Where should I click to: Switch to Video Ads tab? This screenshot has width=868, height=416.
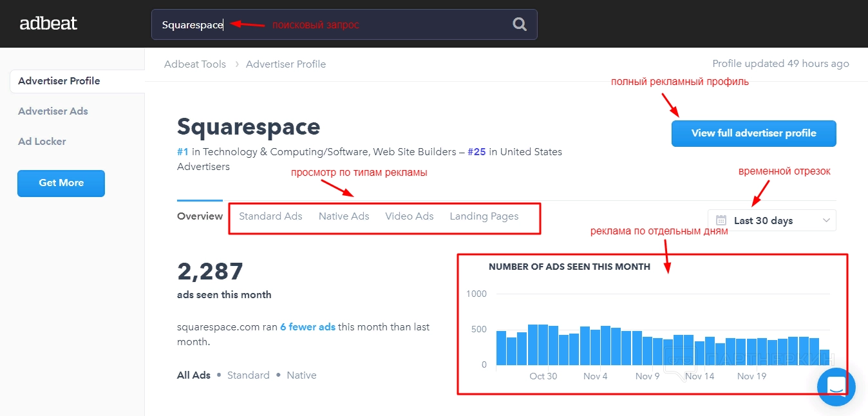coord(410,216)
